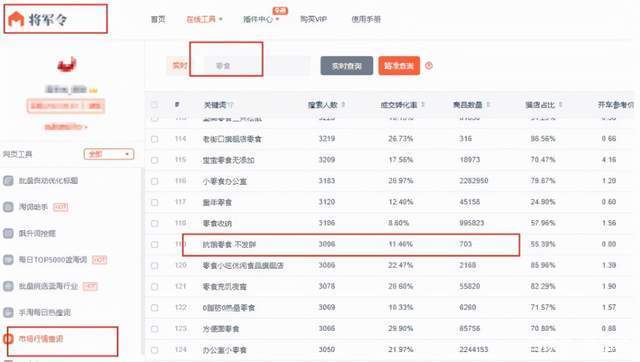
Task: Expand the 插件中心 menu arrow
Action: click(x=277, y=19)
